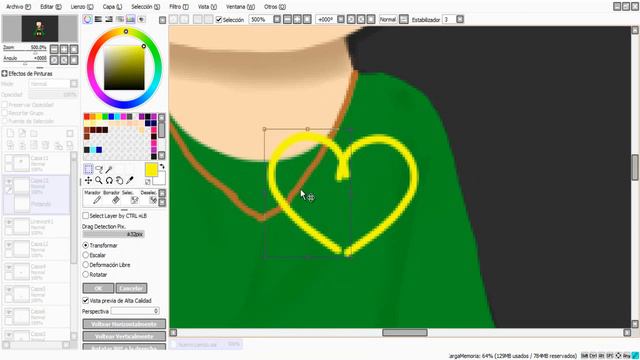Image resolution: width=640 pixels, height=360 pixels.
Task: Pick the yellow foreground color swatch
Action: coord(151,170)
